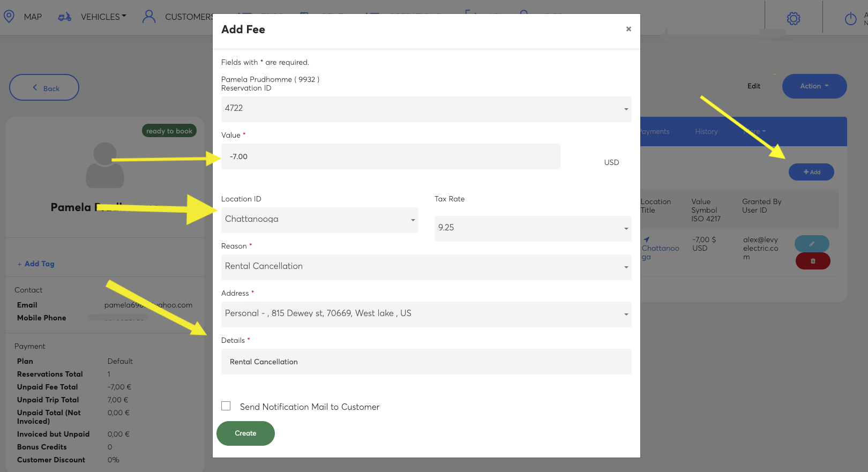Expand the Location ID Chattanooga dropdown
Viewport: 868px width, 472px height.
point(319,220)
